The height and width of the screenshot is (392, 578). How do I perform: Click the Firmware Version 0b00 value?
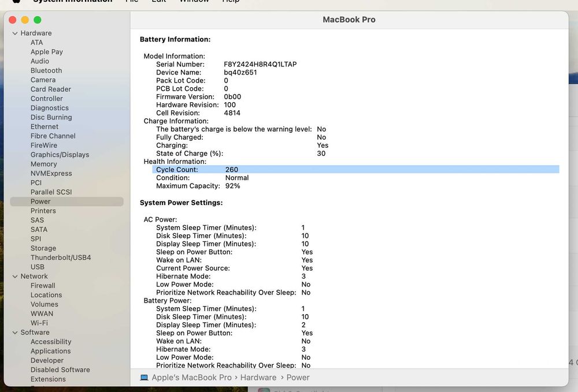pyautogui.click(x=232, y=97)
